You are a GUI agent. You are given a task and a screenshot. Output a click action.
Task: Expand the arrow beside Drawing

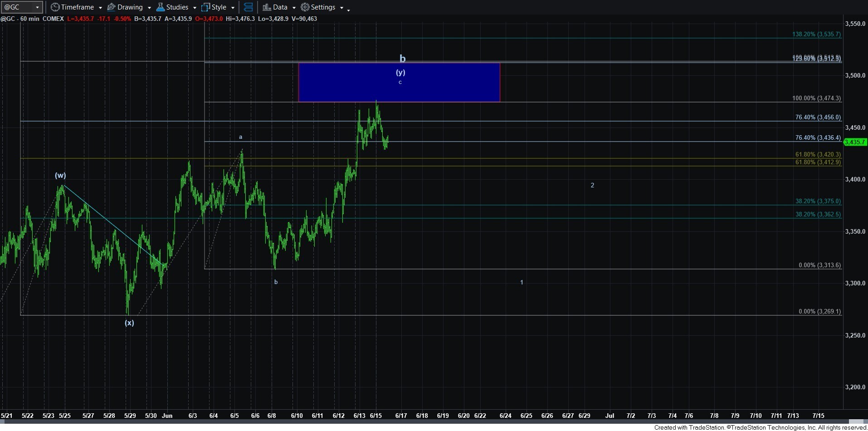(x=149, y=8)
